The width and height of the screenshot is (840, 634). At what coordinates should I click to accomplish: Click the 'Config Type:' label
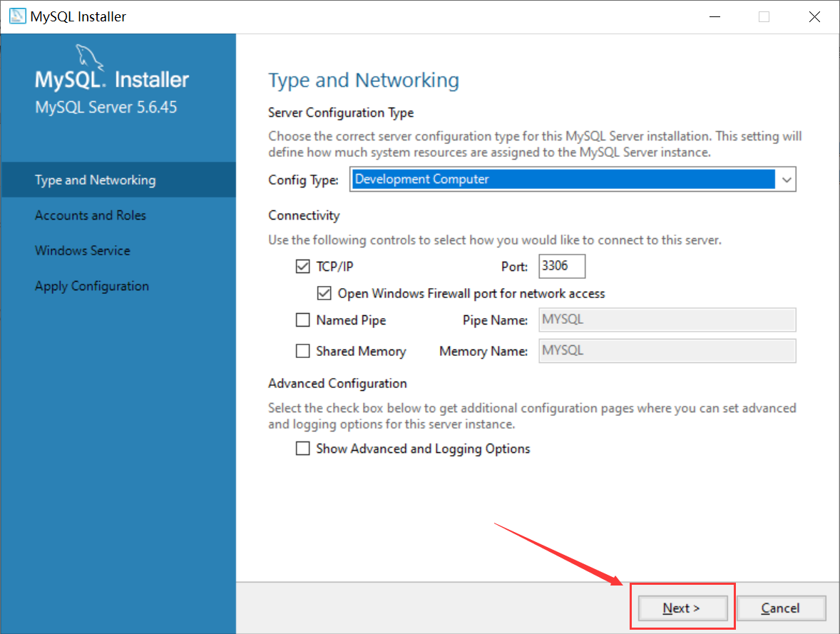pyautogui.click(x=303, y=180)
